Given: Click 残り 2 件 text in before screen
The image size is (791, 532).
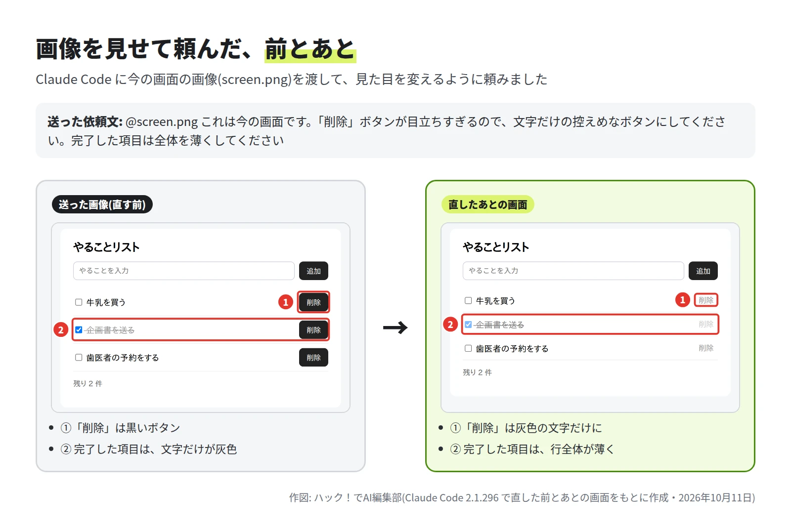Looking at the screenshot, I should 88,384.
